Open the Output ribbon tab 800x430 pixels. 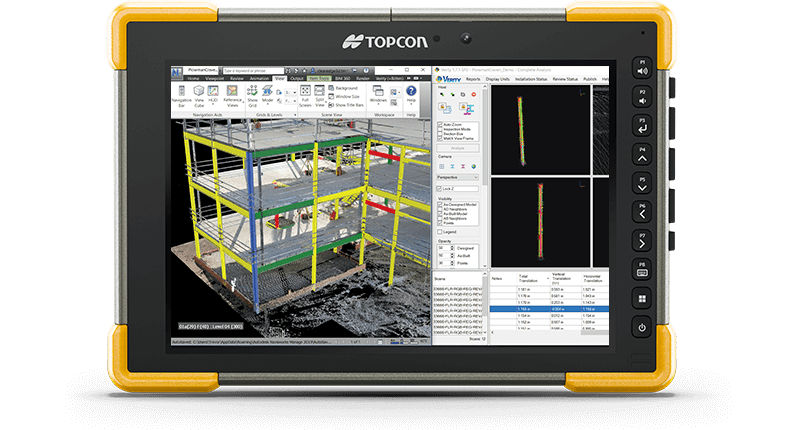pos(296,79)
